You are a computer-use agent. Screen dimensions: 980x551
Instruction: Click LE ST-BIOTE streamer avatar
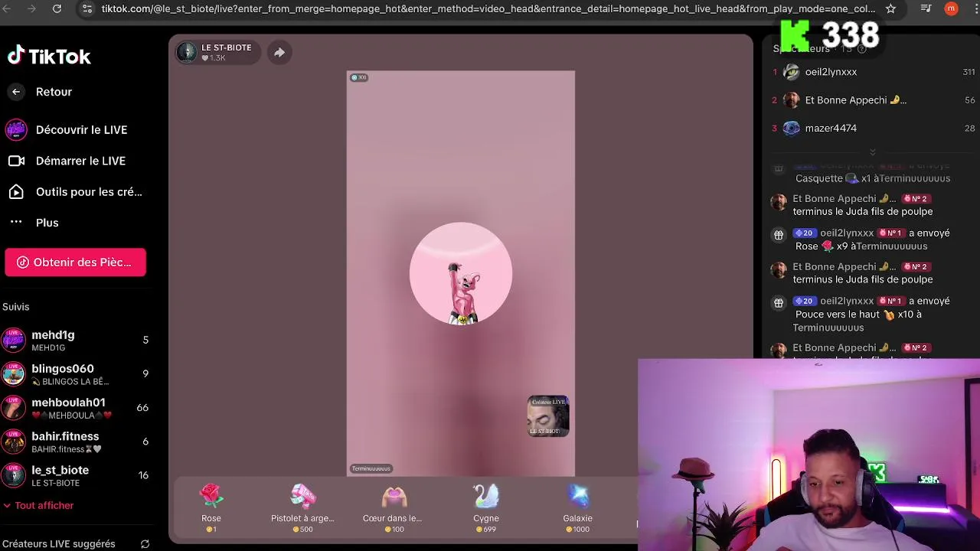pos(186,52)
